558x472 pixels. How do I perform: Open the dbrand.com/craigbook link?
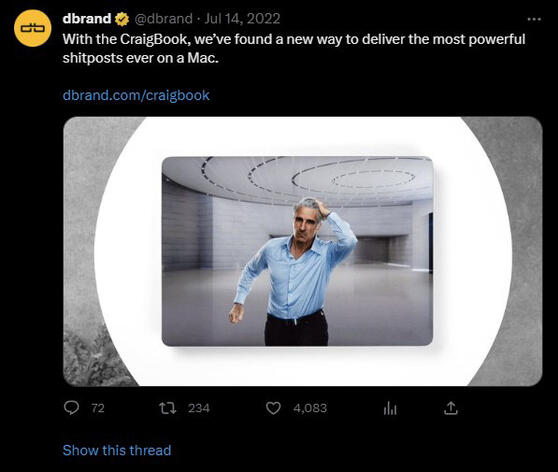[136, 95]
